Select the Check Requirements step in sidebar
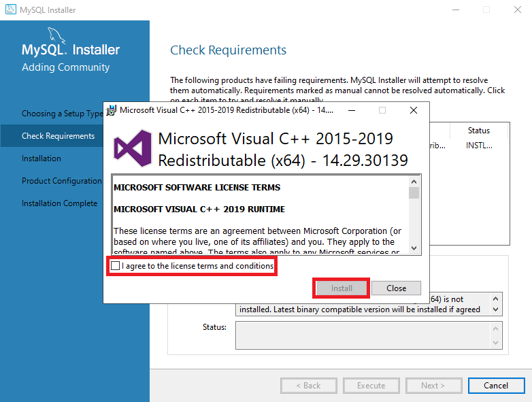This screenshot has width=532, height=402. (58, 136)
